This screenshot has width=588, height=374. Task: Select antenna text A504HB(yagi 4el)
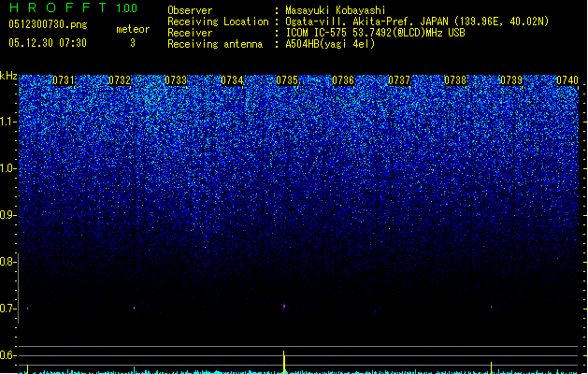(x=330, y=44)
